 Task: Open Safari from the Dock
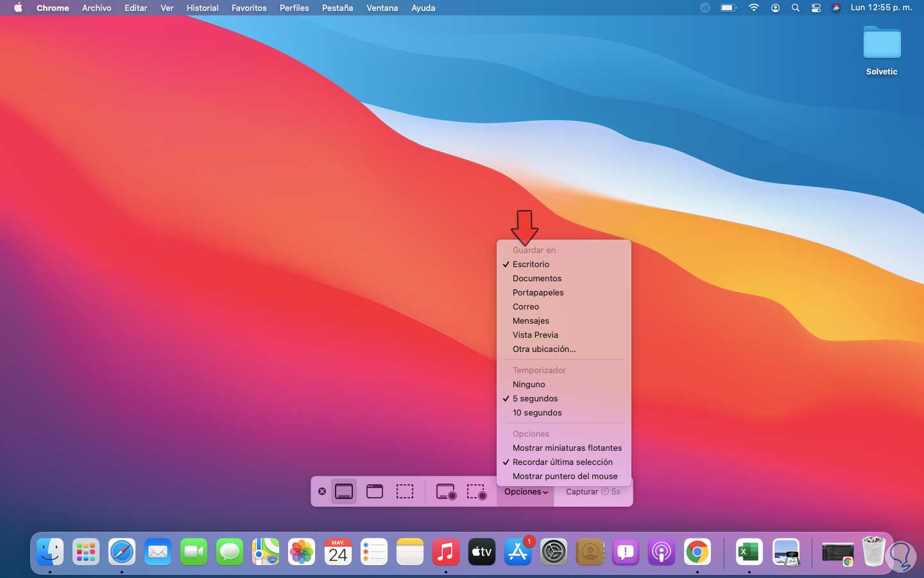coord(122,552)
